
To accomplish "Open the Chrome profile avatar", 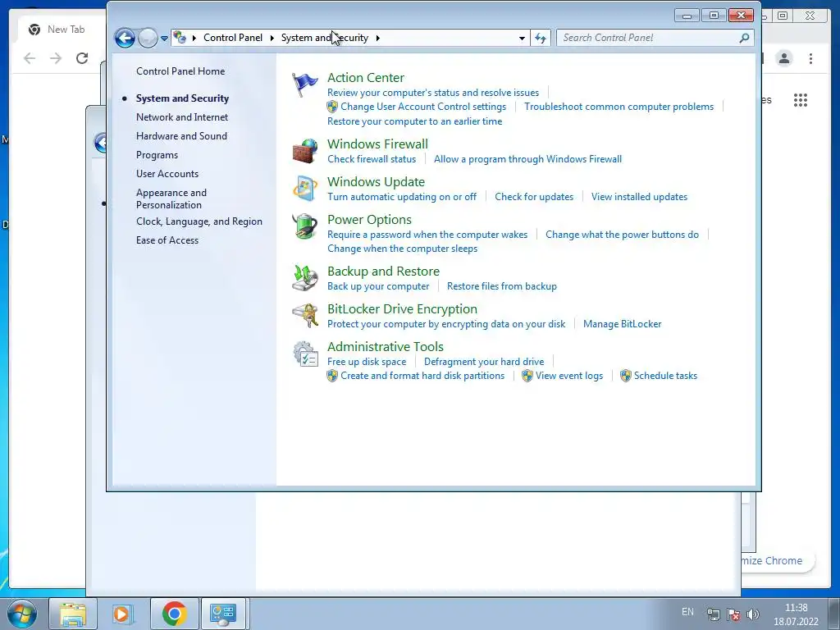I will click(784, 58).
